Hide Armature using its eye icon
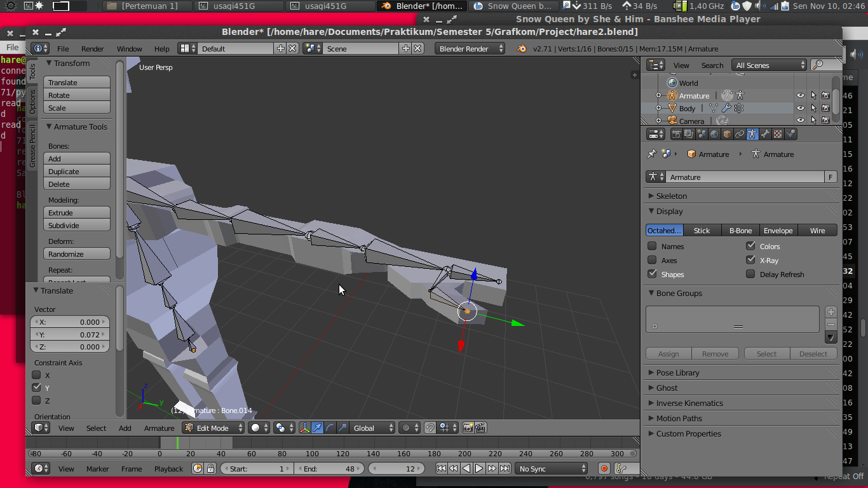The height and width of the screenshot is (488, 868). click(800, 95)
